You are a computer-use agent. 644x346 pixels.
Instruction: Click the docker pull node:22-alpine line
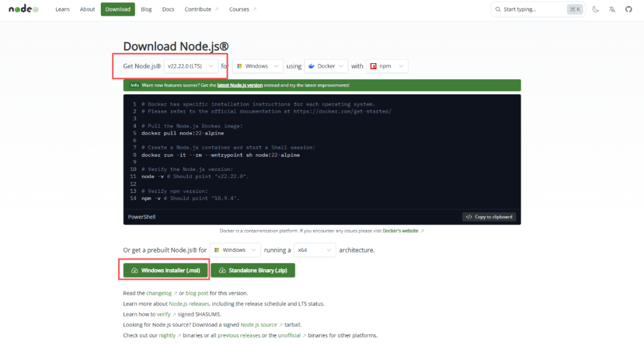183,133
